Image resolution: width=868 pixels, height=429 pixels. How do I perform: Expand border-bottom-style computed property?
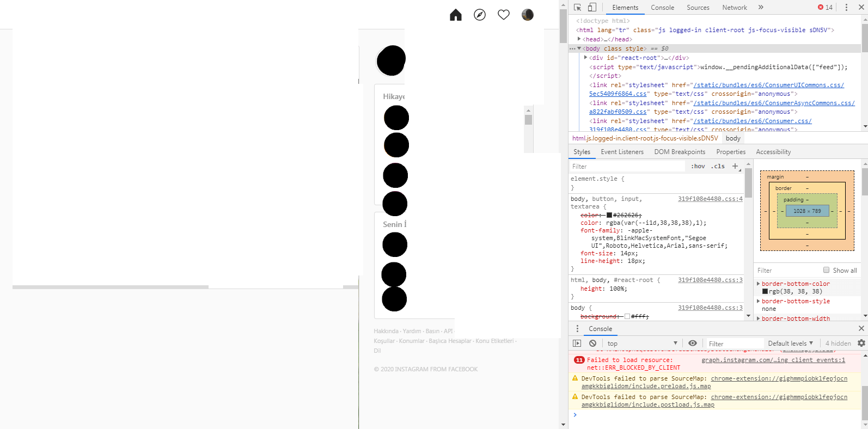tap(758, 301)
